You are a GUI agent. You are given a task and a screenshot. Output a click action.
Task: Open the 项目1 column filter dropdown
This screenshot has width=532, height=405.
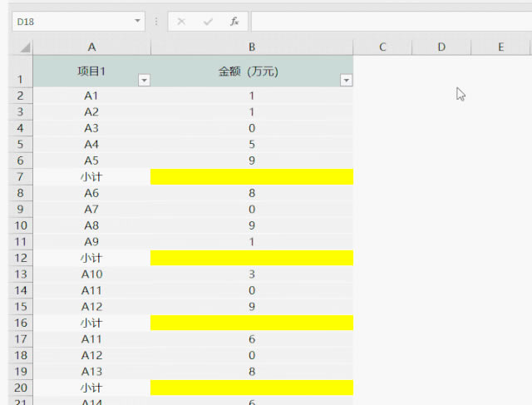144,80
